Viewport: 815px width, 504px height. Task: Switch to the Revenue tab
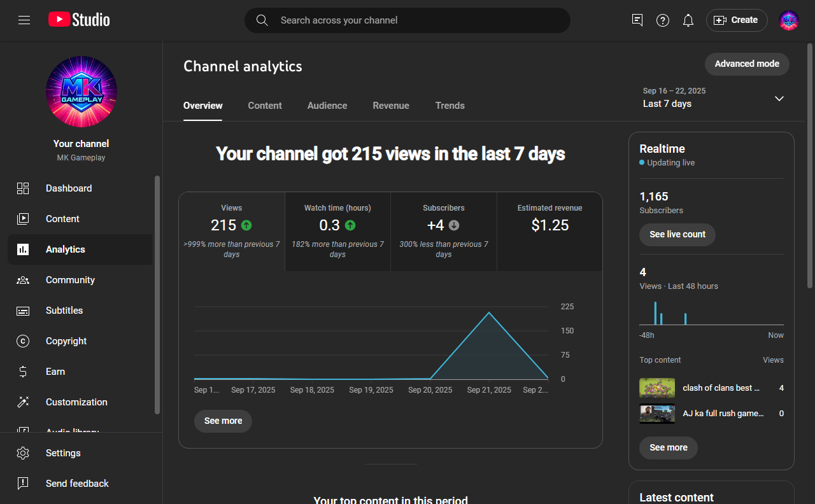391,106
